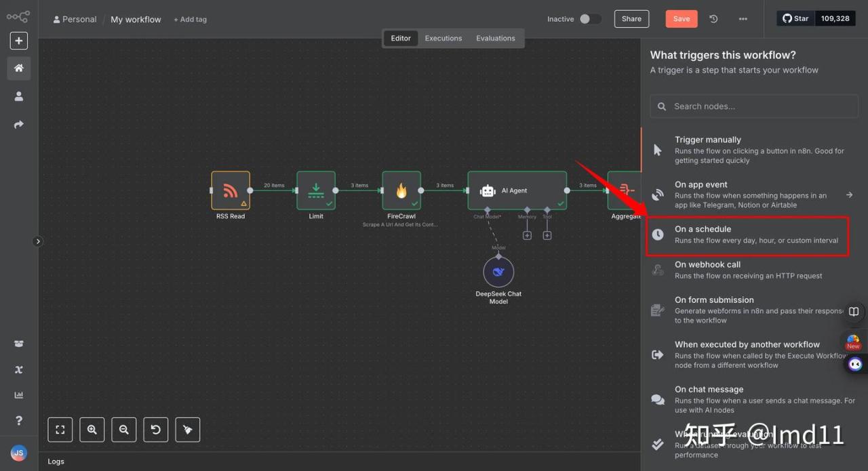The height and width of the screenshot is (471, 868).
Task: Add a Memory sub-node with plus
Action: tap(527, 235)
